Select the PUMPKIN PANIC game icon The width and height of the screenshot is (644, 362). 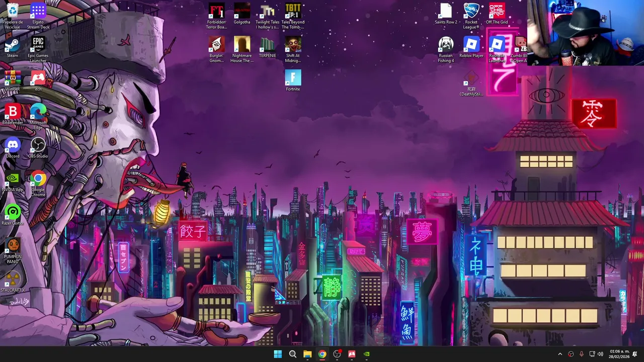click(13, 251)
